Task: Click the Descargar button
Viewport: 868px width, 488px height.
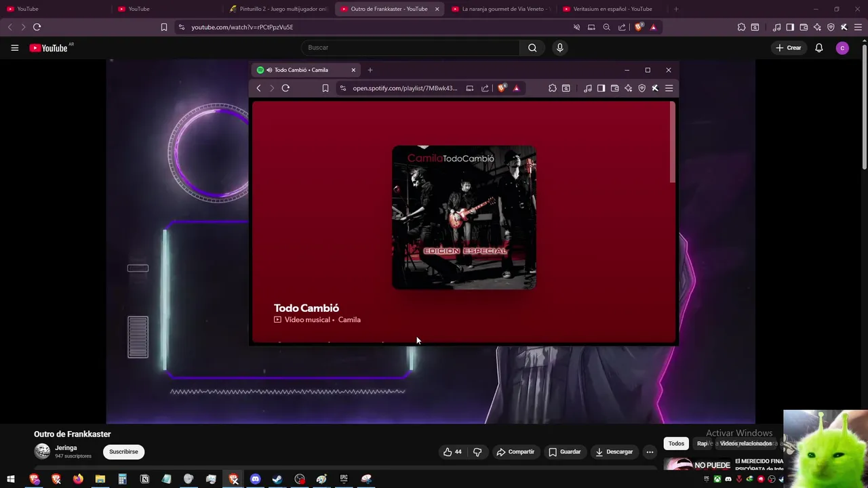Action: 614,452
